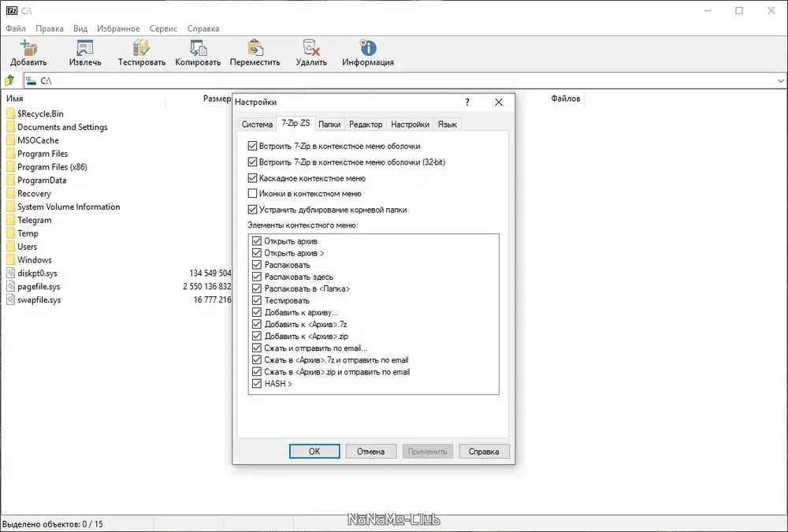The height and width of the screenshot is (532, 788).
Task: Uncheck 'Сжать и отправить по email...' item
Action: (x=257, y=348)
